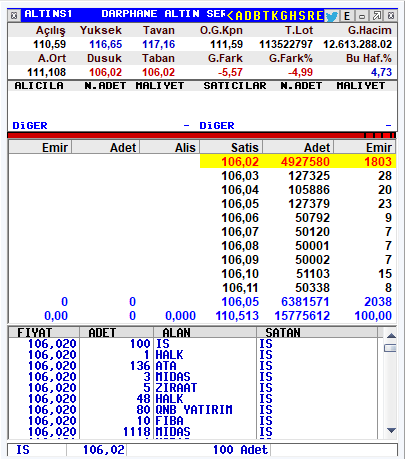Click the small X icon left of ALTINS1

coord(14,15)
